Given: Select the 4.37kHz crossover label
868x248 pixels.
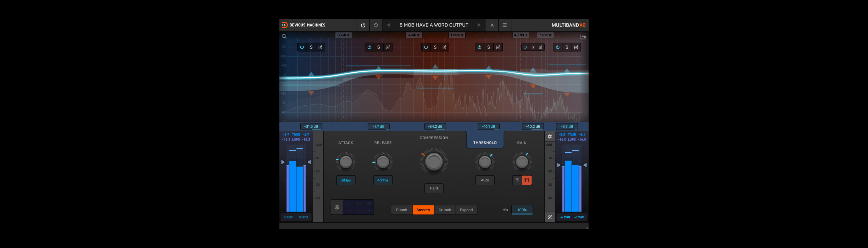Looking at the screenshot, I should pyautogui.click(x=521, y=35).
